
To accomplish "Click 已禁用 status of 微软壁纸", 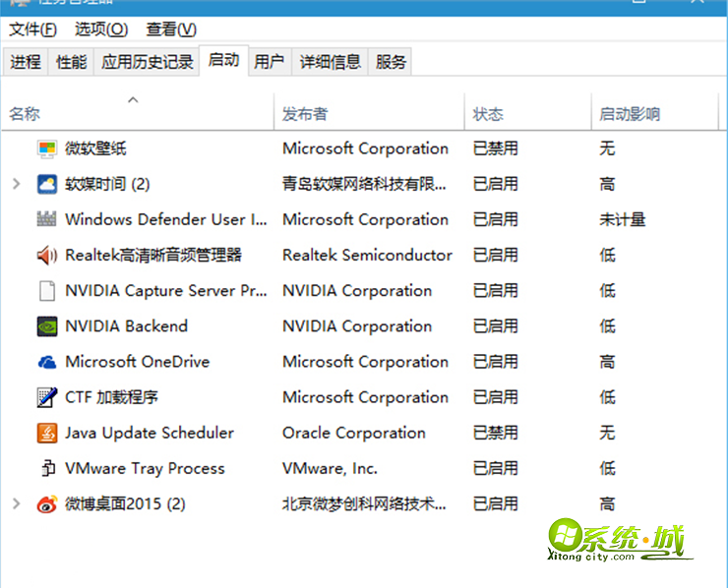I will (496, 149).
